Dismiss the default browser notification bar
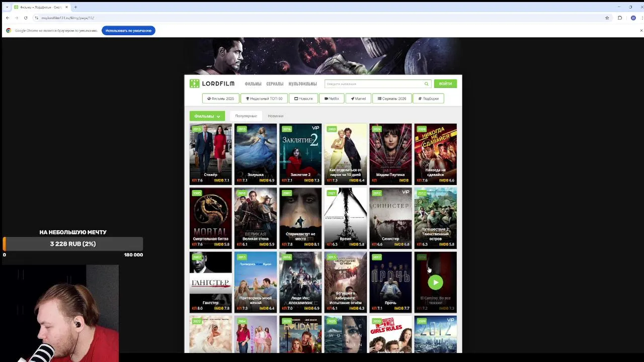This screenshot has height=362, width=644. (x=641, y=31)
